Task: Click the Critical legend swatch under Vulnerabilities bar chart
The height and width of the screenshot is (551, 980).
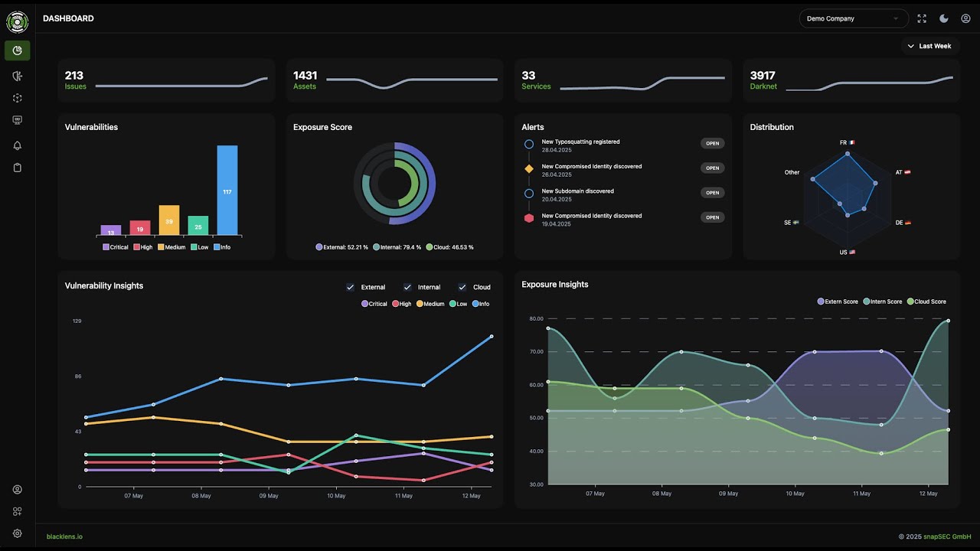Action: tap(106, 247)
